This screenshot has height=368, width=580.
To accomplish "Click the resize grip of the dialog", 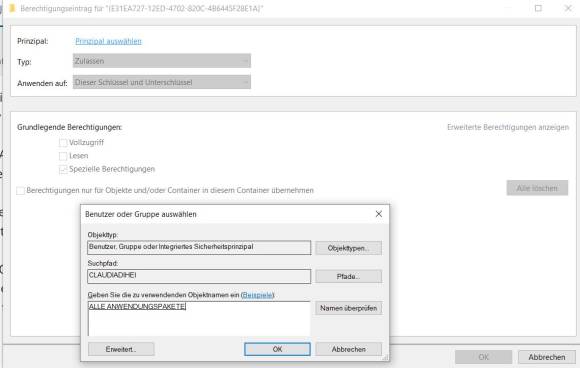I will point(385,358).
